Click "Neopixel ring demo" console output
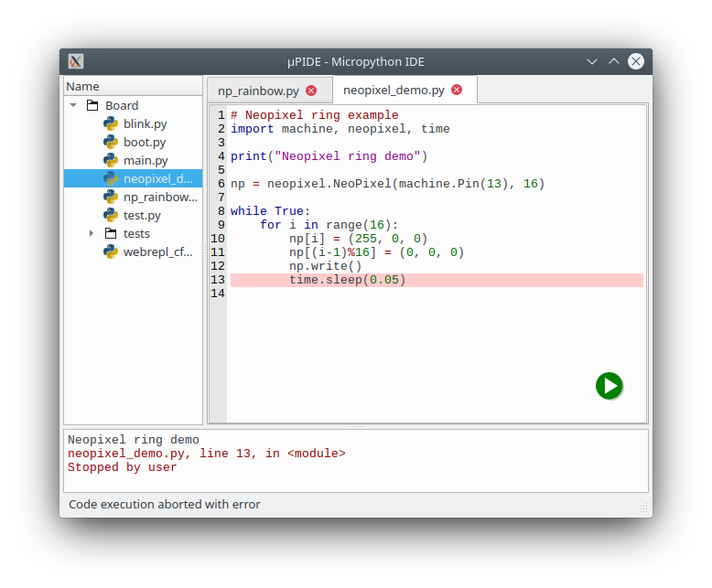The image size is (712, 588). (x=133, y=440)
